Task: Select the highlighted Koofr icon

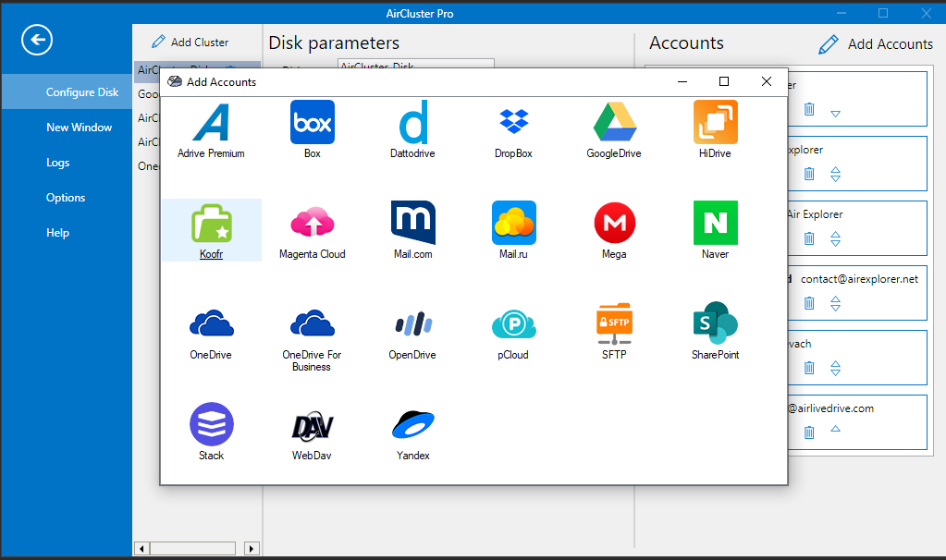Action: [211, 223]
